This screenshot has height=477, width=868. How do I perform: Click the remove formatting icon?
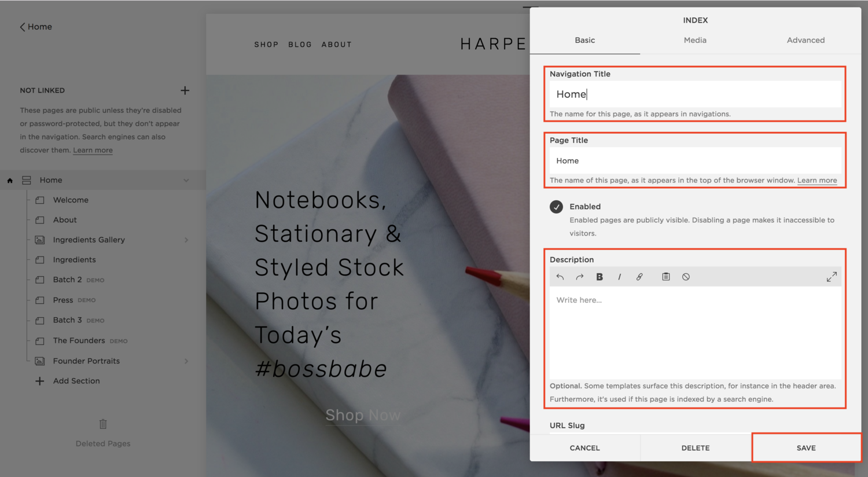click(x=686, y=277)
